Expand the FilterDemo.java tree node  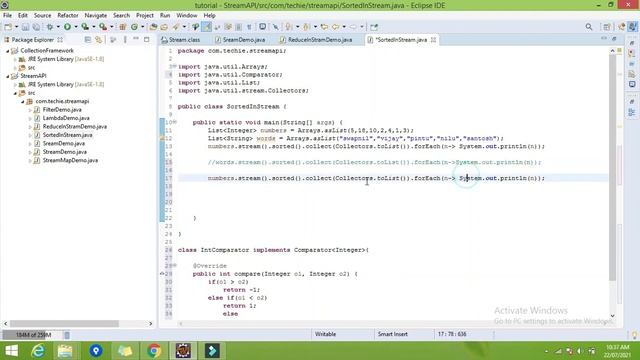point(30,110)
